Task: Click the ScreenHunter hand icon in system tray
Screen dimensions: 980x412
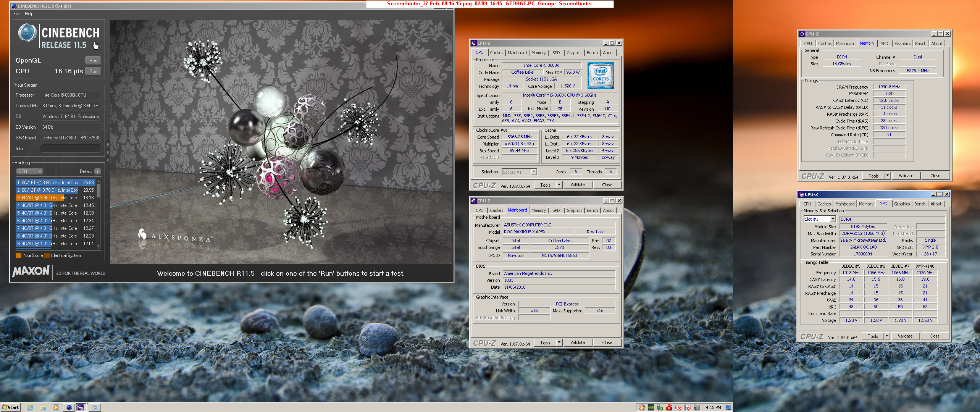Action: coord(642,407)
